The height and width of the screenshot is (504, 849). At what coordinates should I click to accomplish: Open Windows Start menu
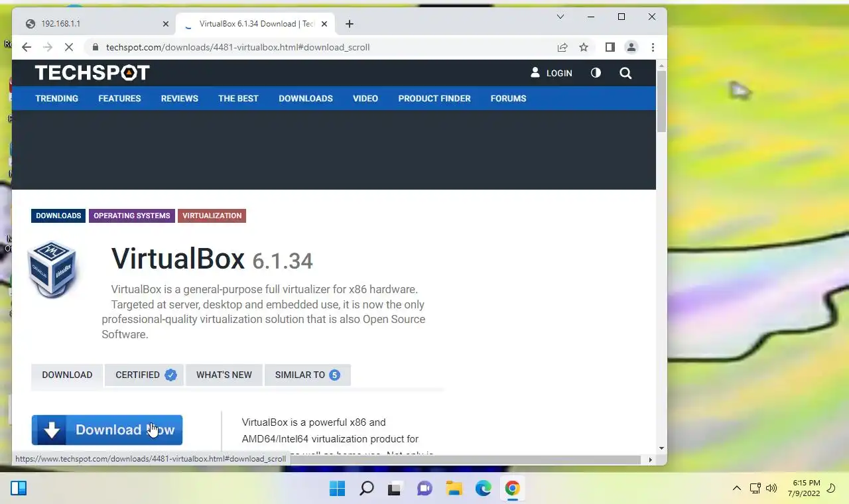click(x=337, y=489)
